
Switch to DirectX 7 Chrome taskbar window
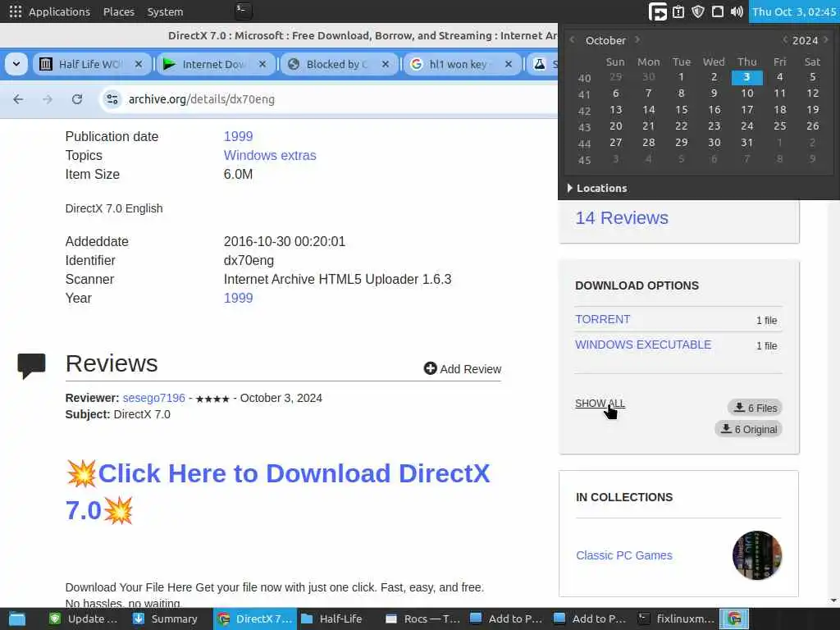(x=255, y=619)
